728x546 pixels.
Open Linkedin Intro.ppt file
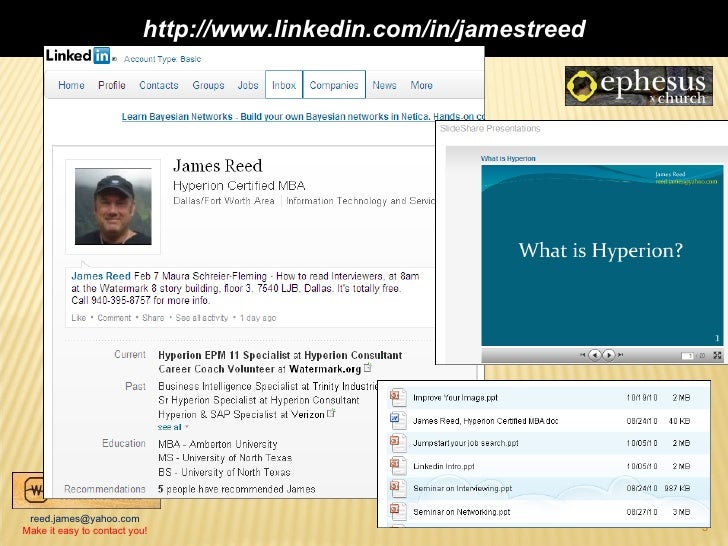pos(444,466)
